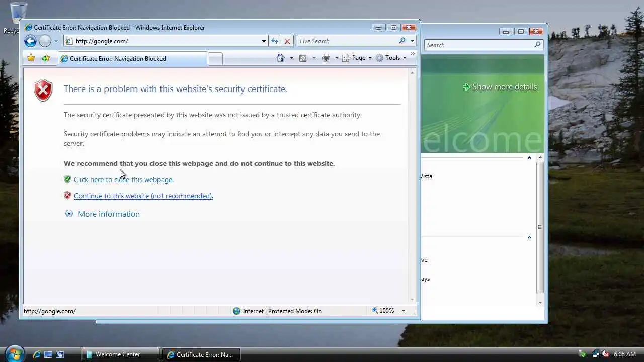Click here to close this webpage link
Viewport: 644px width, 362px height.
click(124, 179)
